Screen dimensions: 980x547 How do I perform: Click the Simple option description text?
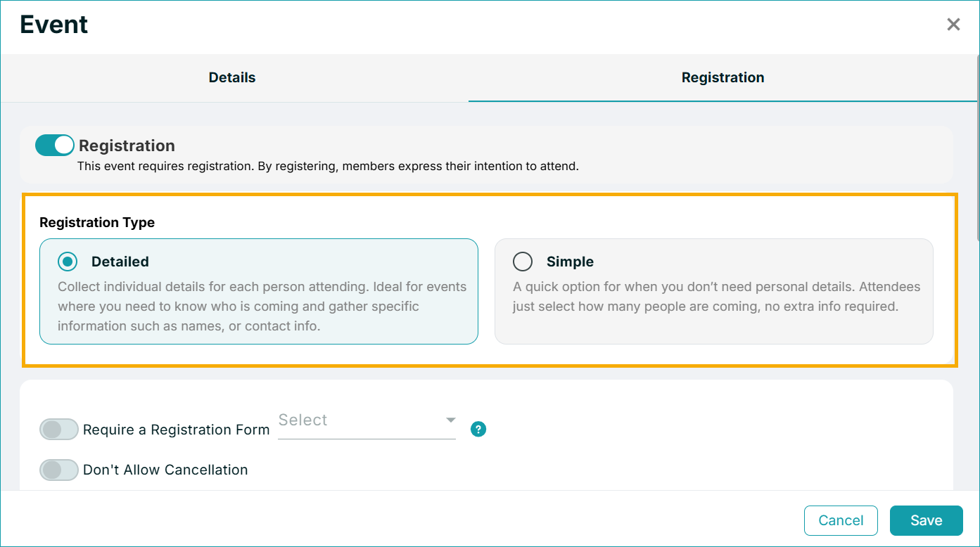(716, 297)
